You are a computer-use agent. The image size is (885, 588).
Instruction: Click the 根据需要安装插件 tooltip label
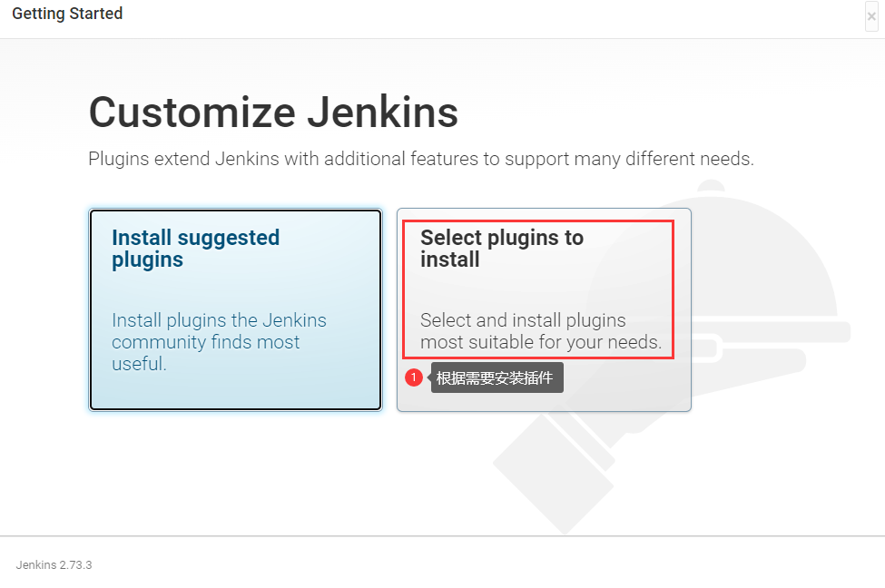click(x=497, y=377)
